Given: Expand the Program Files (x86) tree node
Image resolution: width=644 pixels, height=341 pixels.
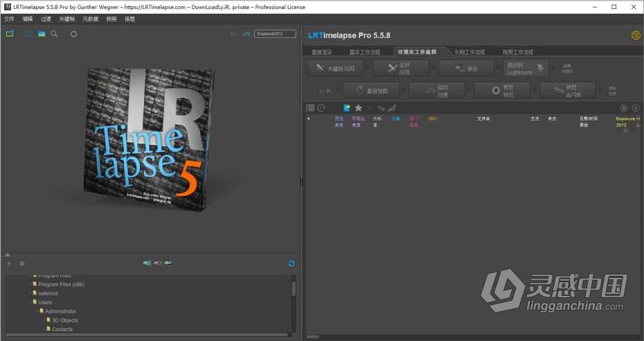Looking at the screenshot, I should pos(30,284).
